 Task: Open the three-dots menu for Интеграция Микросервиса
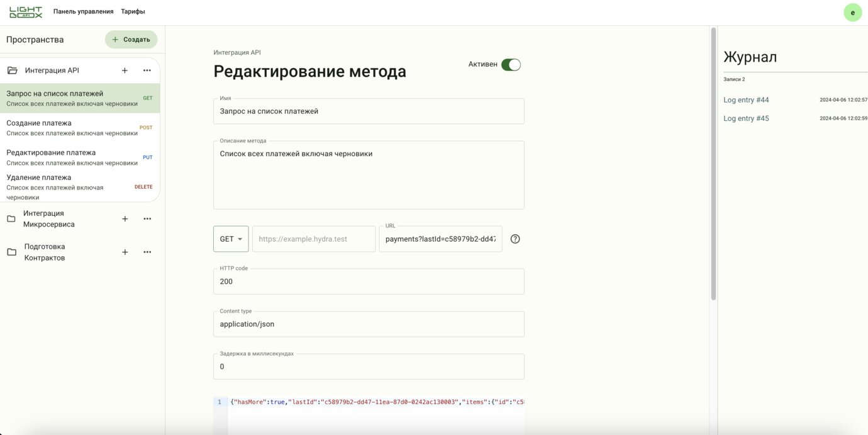click(147, 219)
